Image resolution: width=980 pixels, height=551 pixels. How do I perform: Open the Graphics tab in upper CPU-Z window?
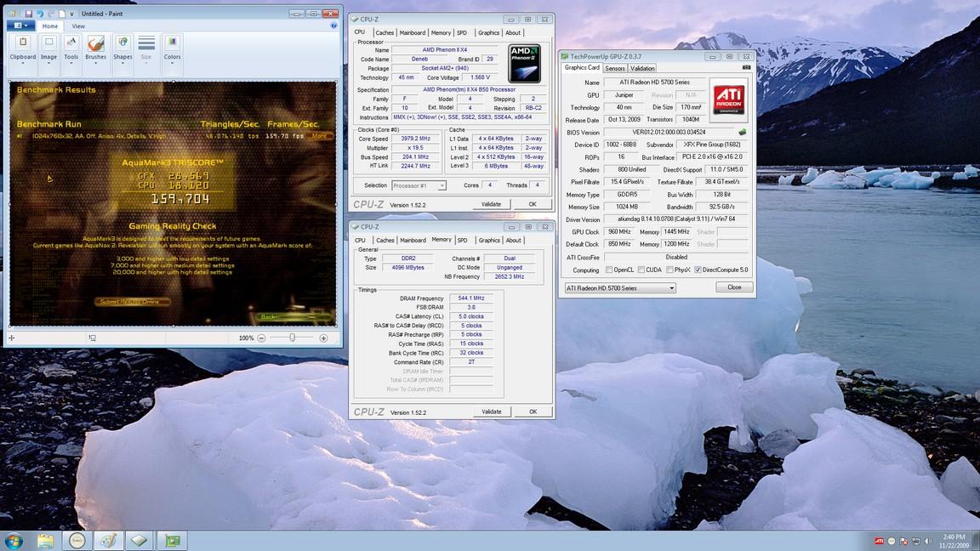488,32
